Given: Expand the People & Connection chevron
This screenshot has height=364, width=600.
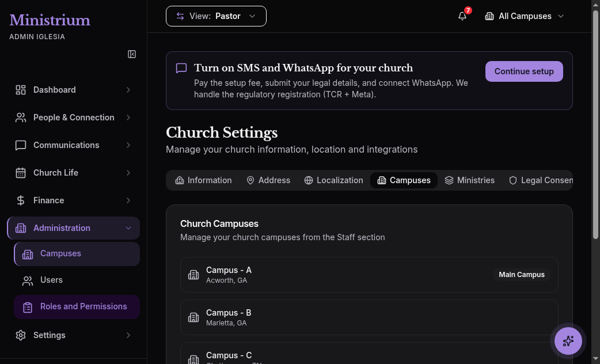Looking at the screenshot, I should click(128, 117).
